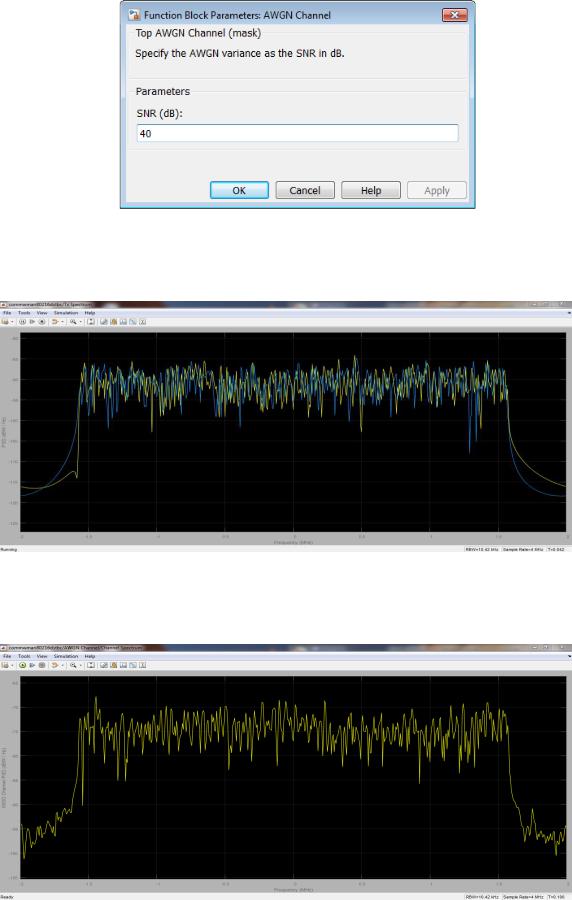Image resolution: width=572 pixels, height=900 pixels.
Task: Click the T= time readout in Channel Spectrum
Action: (x=556, y=897)
